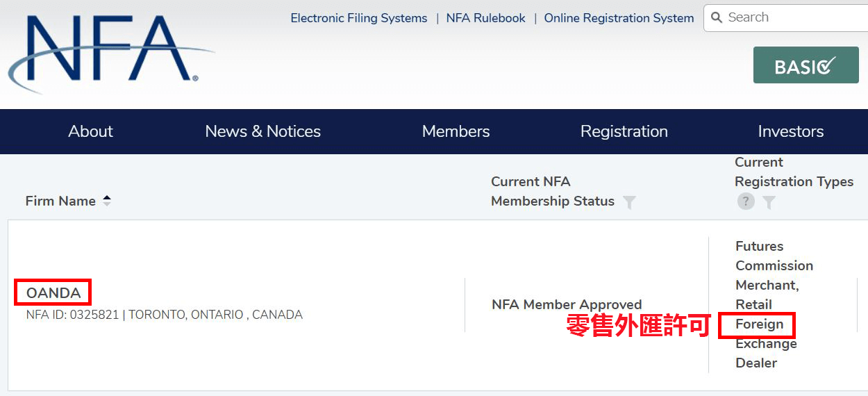Open the Members menu
Screen dimensions: 868x396
[x=456, y=131]
